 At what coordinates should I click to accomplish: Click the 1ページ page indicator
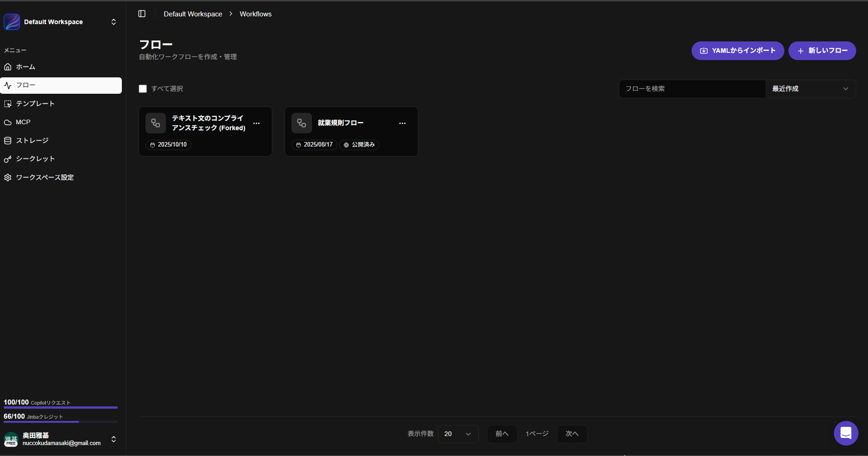pyautogui.click(x=537, y=434)
